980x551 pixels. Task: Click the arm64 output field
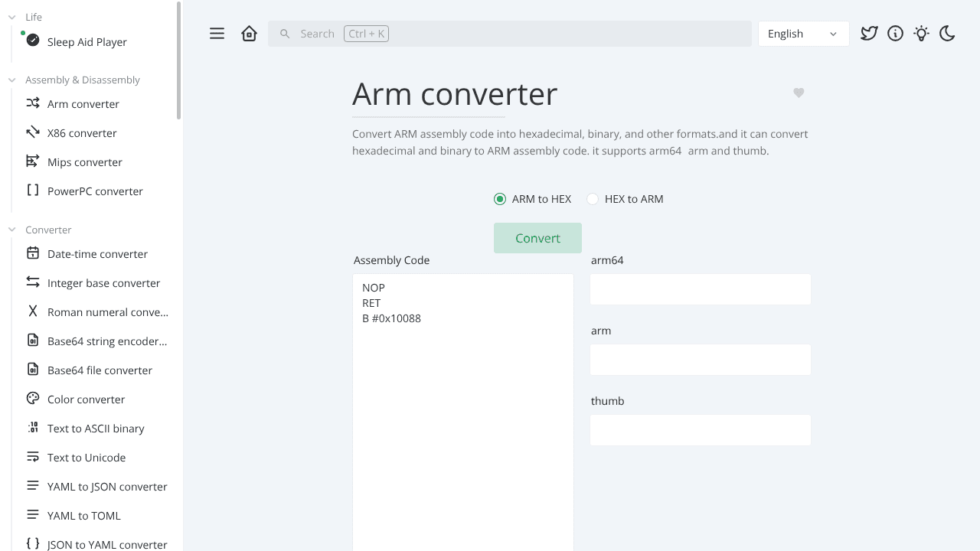click(x=701, y=289)
